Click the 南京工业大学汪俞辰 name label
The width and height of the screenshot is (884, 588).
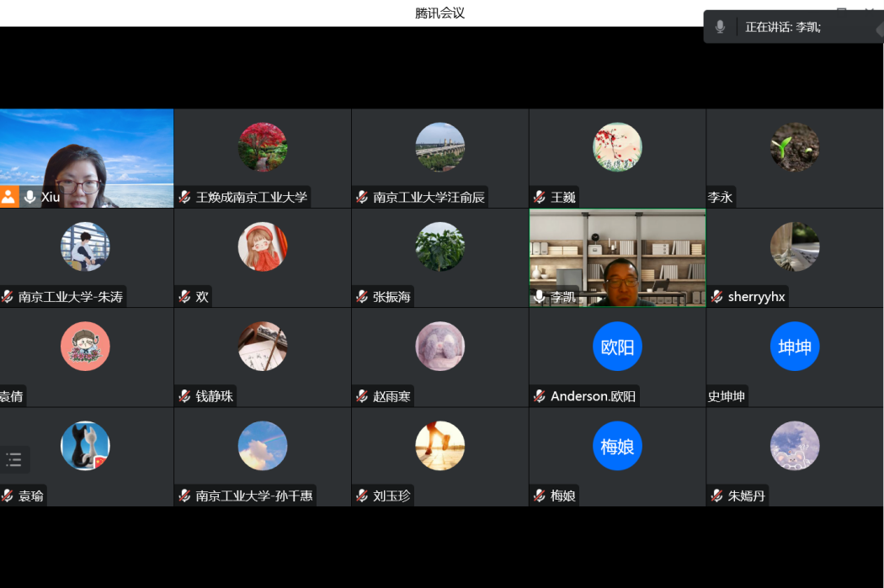429,198
